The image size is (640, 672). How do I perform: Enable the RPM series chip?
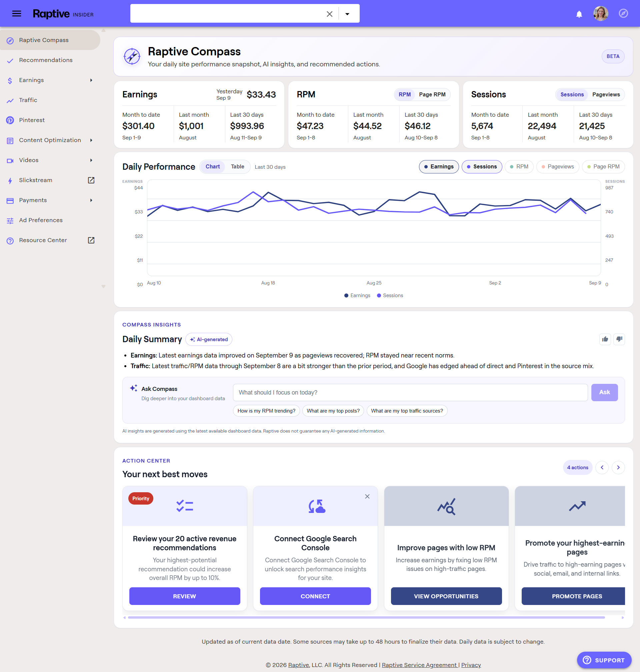[519, 166]
